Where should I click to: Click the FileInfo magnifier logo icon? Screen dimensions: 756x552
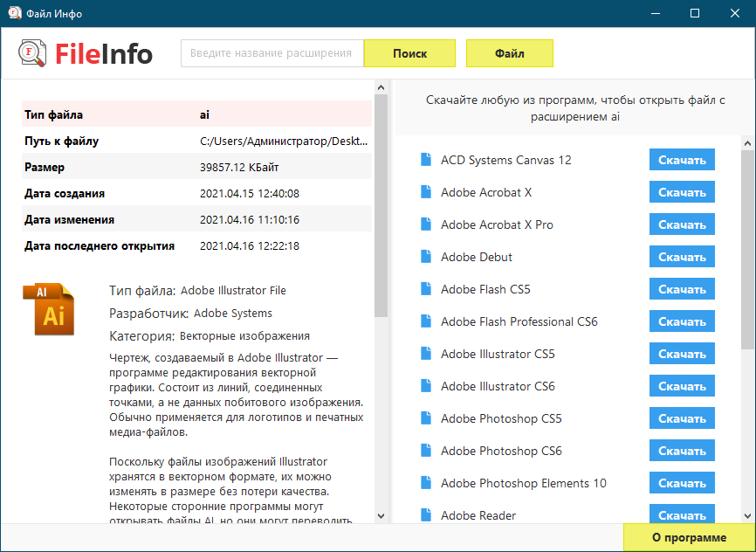(32, 53)
